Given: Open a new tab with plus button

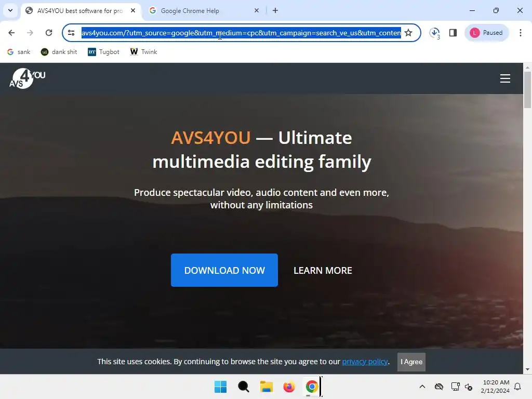Looking at the screenshot, I should coord(275,10).
